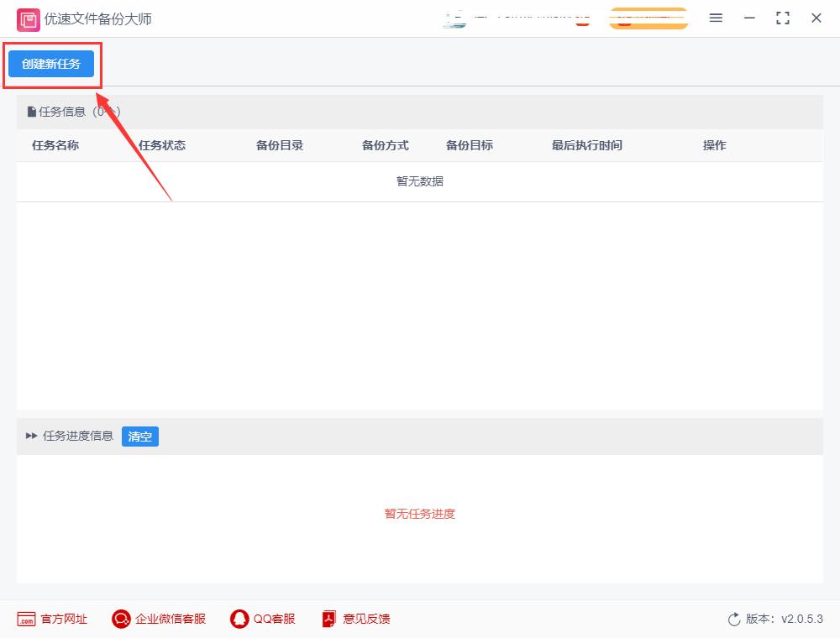Click the 意见反馈 feedback icon
840x638 pixels.
(x=328, y=619)
